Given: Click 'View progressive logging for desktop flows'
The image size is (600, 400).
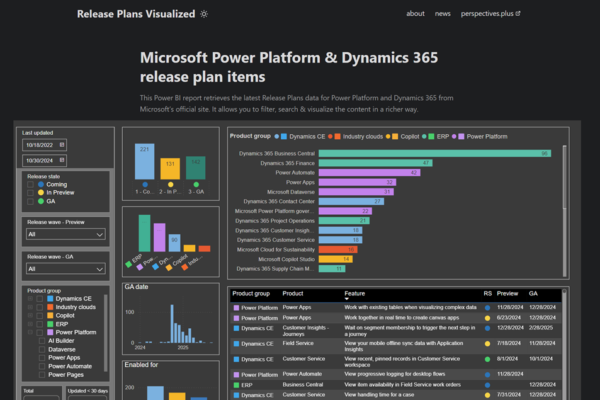Looking at the screenshot, I should 395,374.
